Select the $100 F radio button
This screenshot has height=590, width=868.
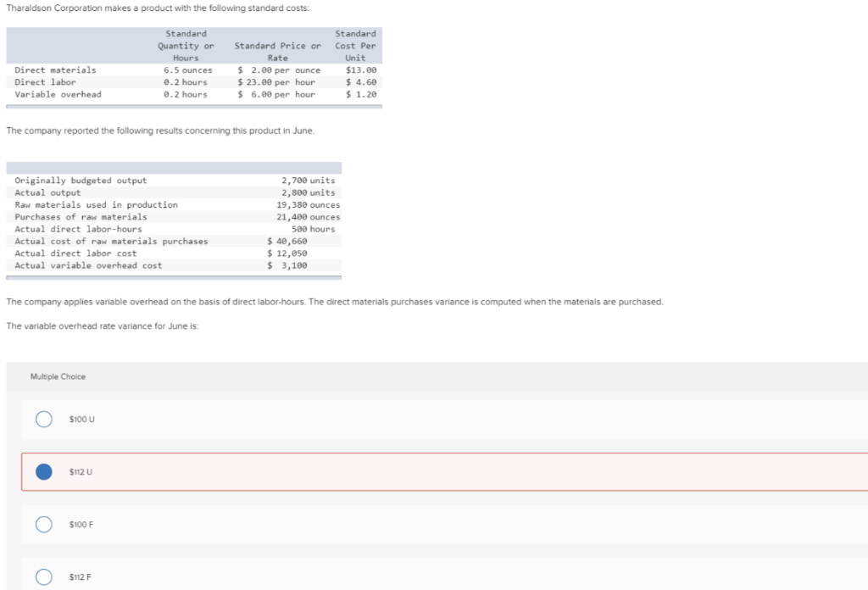[x=44, y=524]
